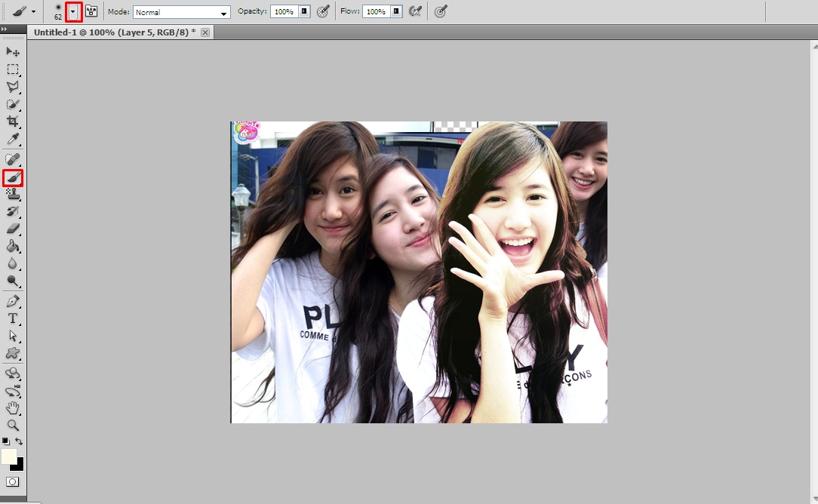This screenshot has height=504, width=818.
Task: Select the Path Selection tool
Action: click(13, 336)
